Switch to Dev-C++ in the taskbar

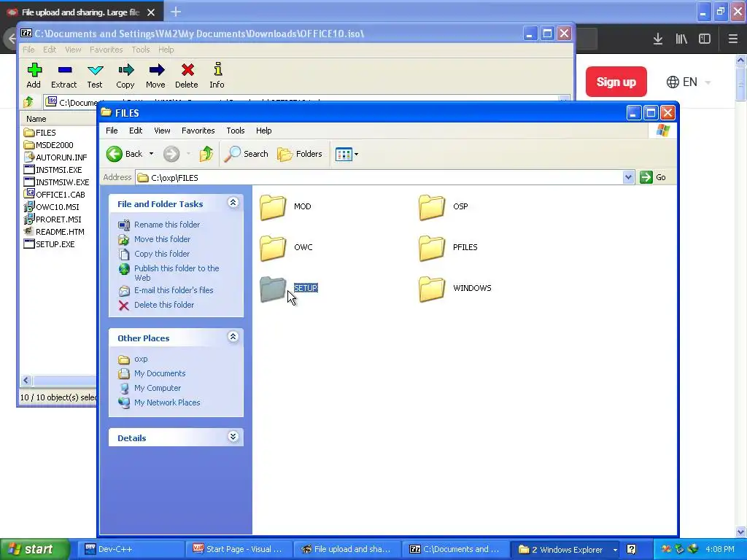tap(130, 550)
